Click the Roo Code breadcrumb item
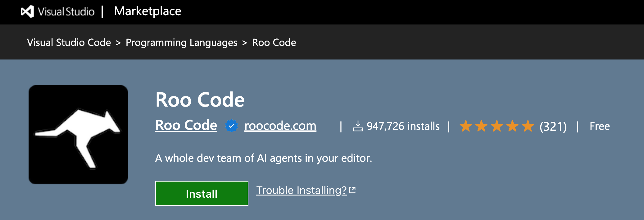 tap(274, 42)
